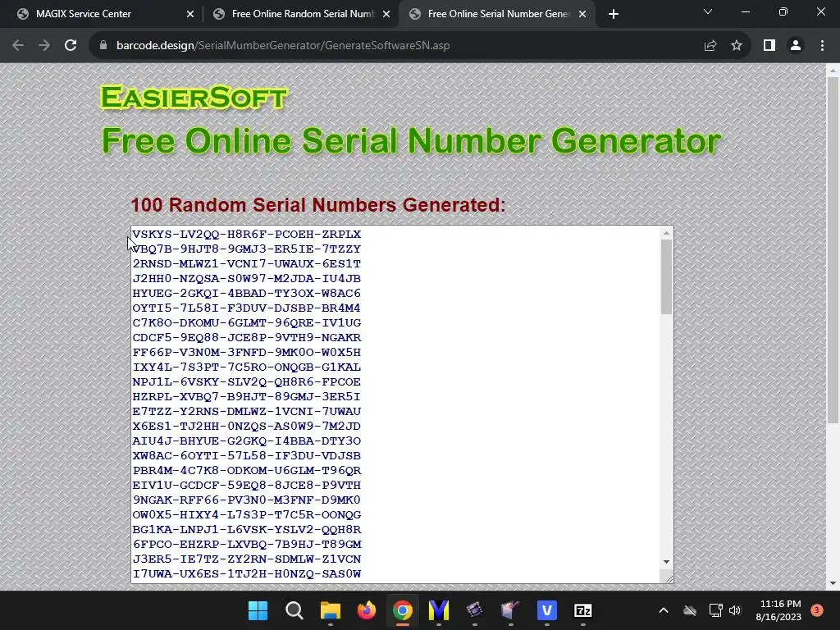Click serial NPJ1L-6VSKY-SLV2Q-QH8R6-FPCOE
840x630 pixels.
pos(246,382)
